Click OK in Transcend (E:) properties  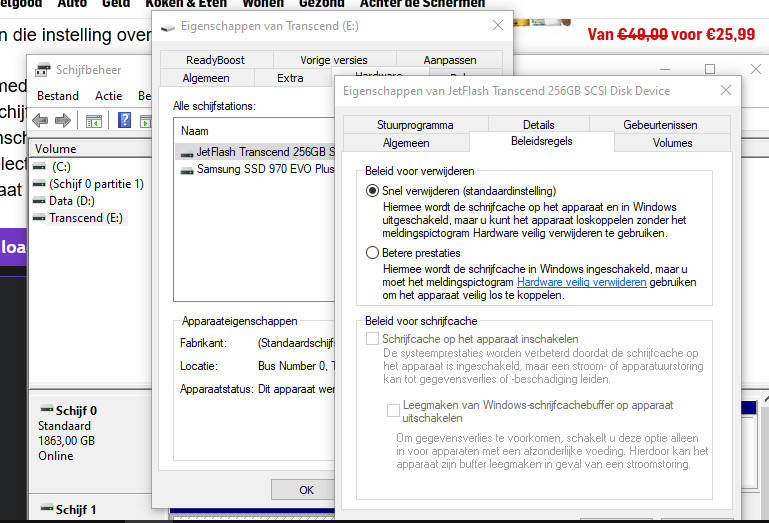point(303,490)
